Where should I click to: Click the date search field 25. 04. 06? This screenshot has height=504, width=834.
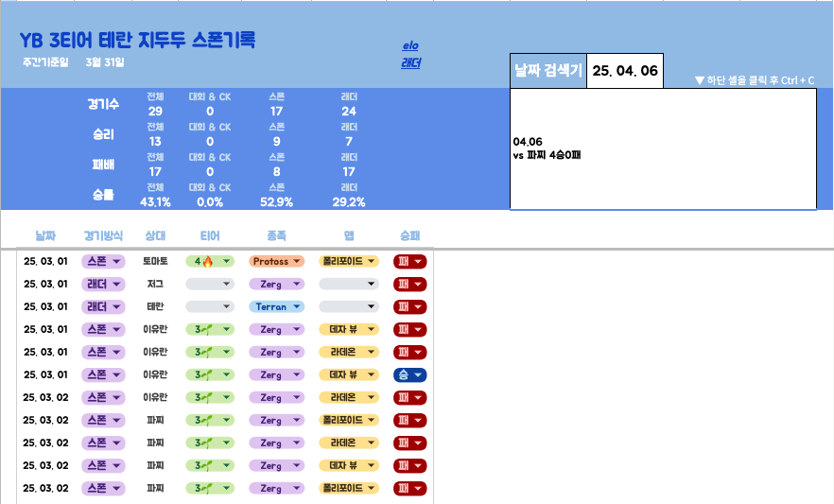click(x=624, y=71)
